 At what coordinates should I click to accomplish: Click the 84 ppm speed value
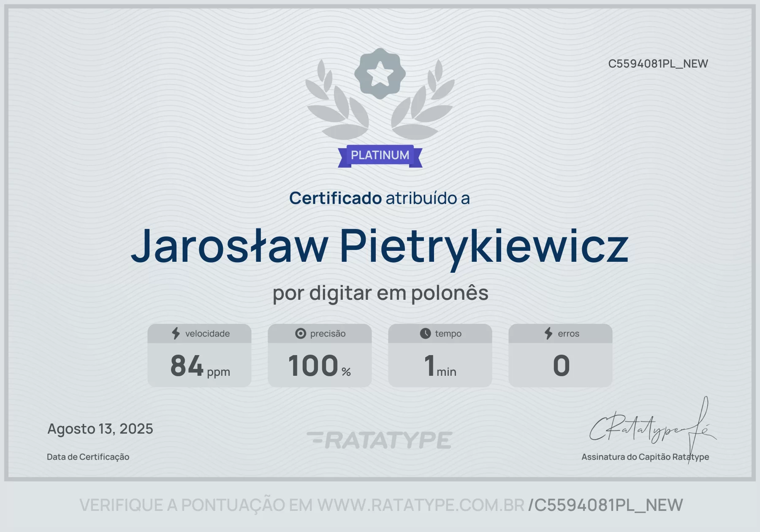coord(200,366)
